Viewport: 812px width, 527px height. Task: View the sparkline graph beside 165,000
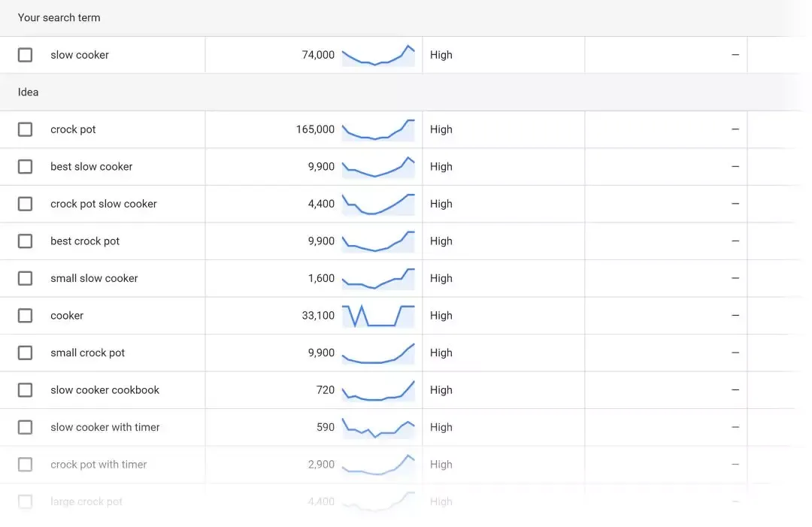point(378,130)
